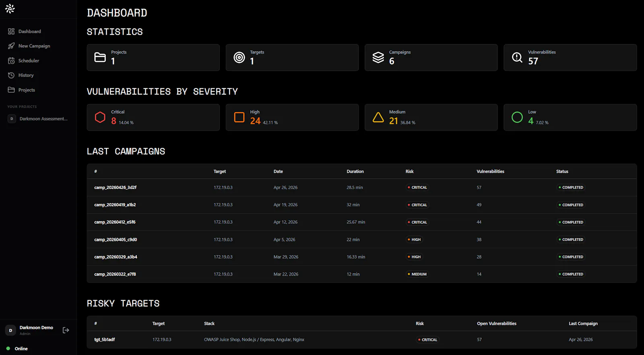Click the Vulnerabilities total 57 in statistics

[x=533, y=61]
